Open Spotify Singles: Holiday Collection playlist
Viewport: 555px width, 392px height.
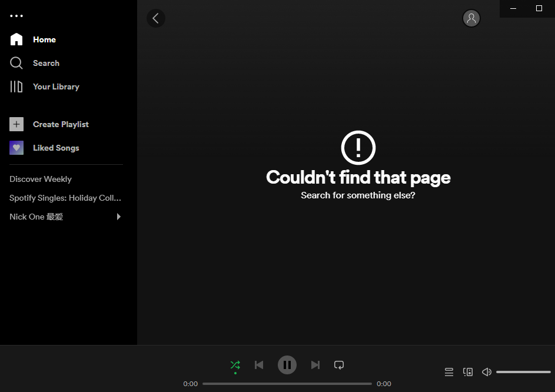pyautogui.click(x=65, y=198)
